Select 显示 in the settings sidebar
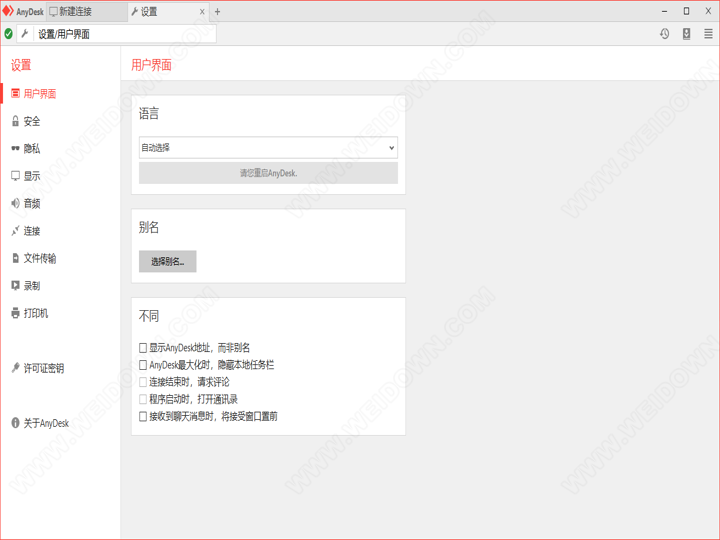Viewport: 720px width, 540px height. point(32,176)
